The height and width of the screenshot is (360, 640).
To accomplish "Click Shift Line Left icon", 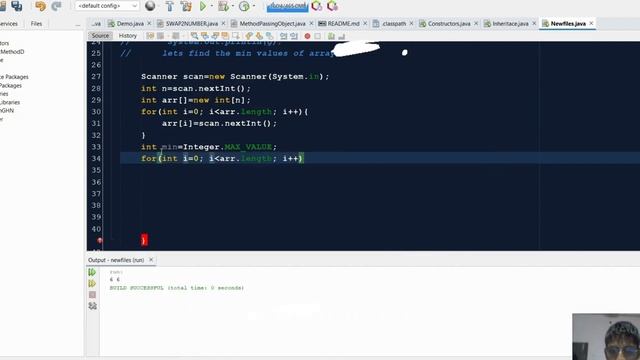I will point(283,36).
